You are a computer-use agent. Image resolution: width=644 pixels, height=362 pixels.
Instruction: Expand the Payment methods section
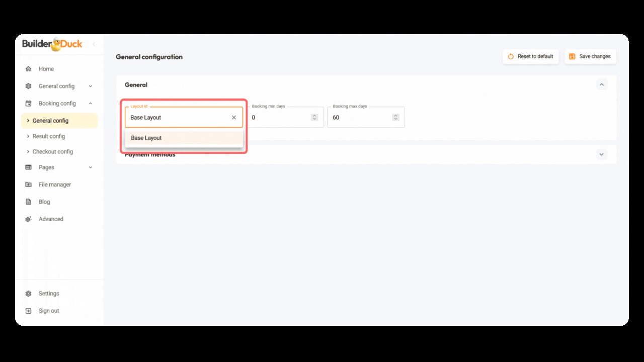601,154
